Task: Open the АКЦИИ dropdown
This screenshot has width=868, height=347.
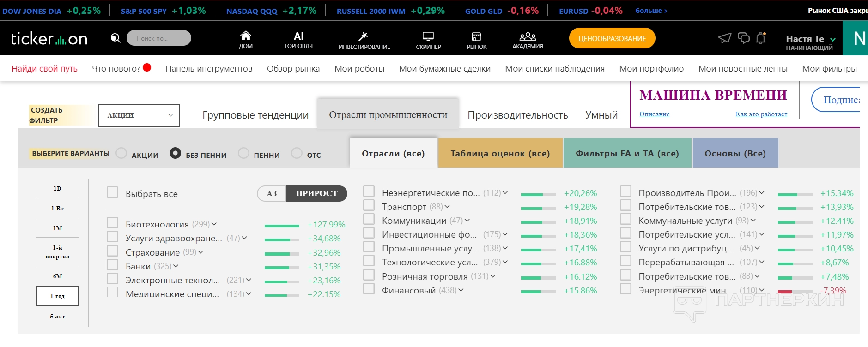Action: click(x=139, y=115)
